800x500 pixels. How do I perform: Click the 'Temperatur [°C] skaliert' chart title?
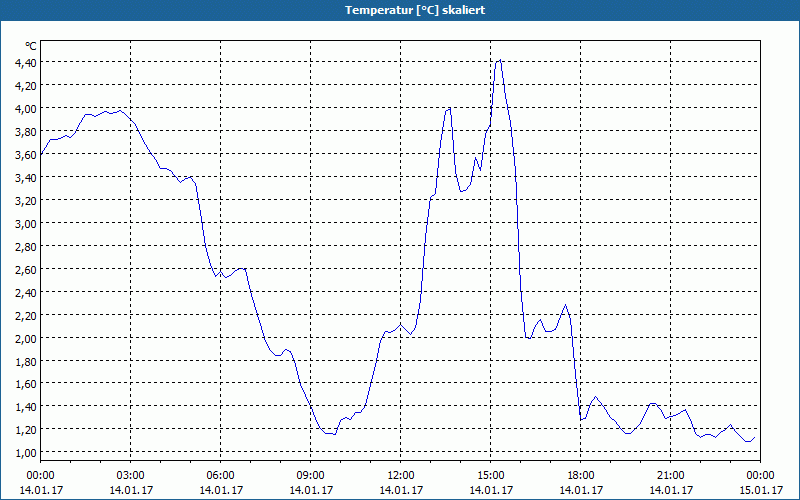click(415, 10)
